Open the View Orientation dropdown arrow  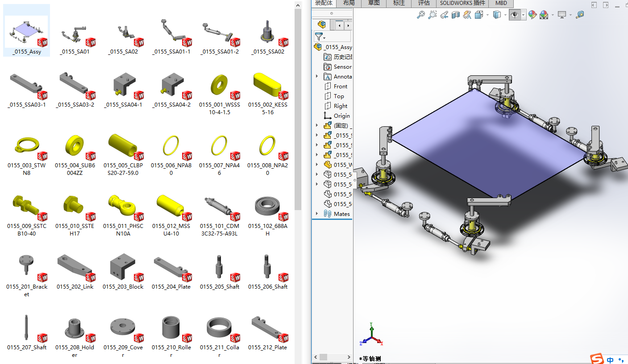pos(487,15)
